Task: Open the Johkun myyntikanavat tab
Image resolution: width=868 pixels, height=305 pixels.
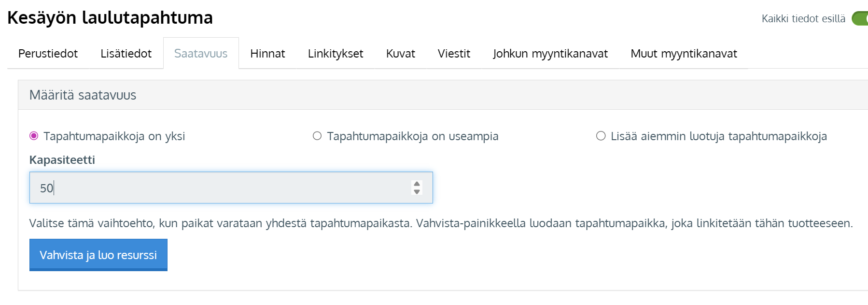Action: (x=550, y=54)
